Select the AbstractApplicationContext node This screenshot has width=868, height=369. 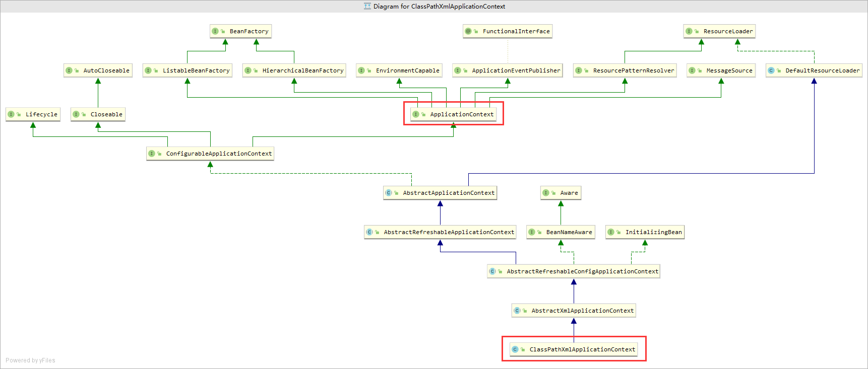click(440, 193)
